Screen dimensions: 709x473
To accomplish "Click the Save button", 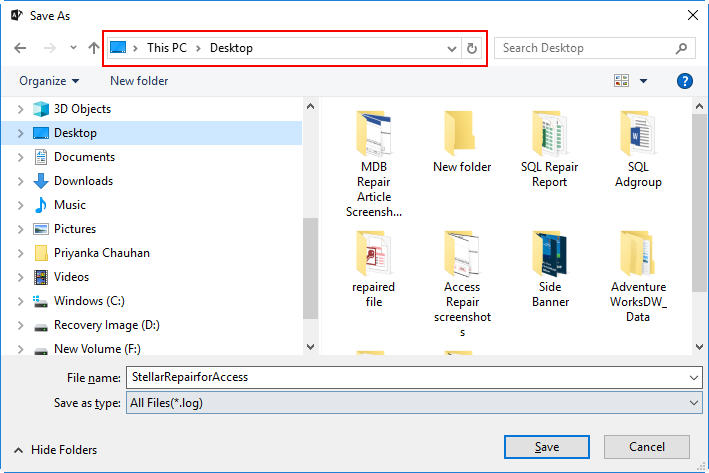I will [546, 447].
